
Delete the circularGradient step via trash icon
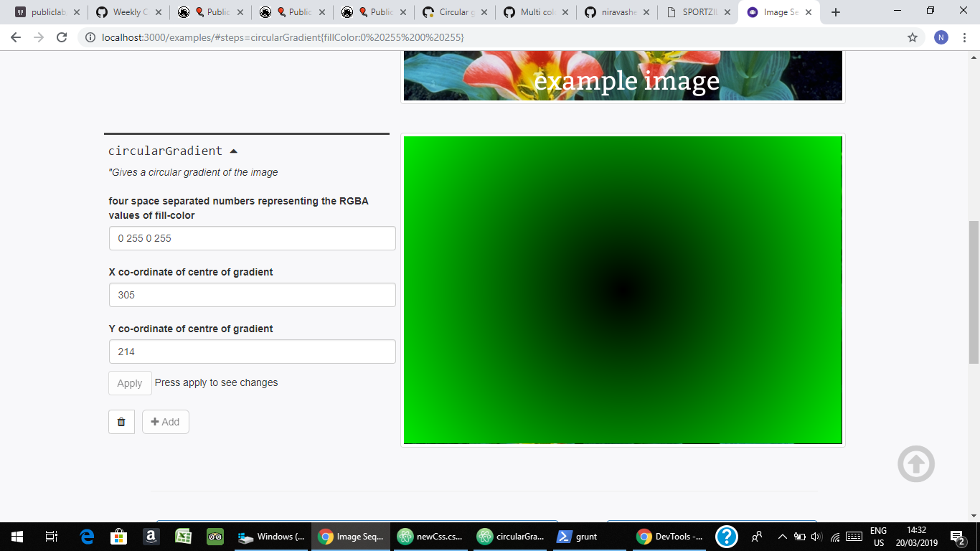(121, 422)
